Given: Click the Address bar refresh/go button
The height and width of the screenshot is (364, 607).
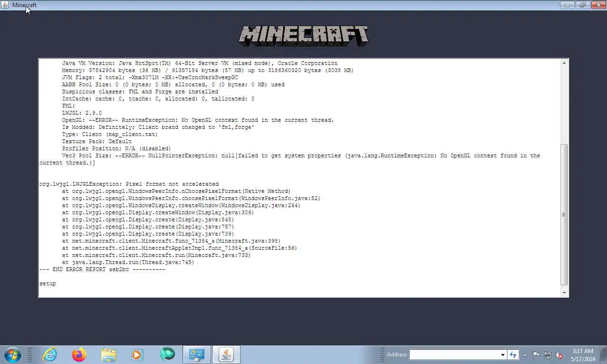Looking at the screenshot, I should (x=513, y=355).
